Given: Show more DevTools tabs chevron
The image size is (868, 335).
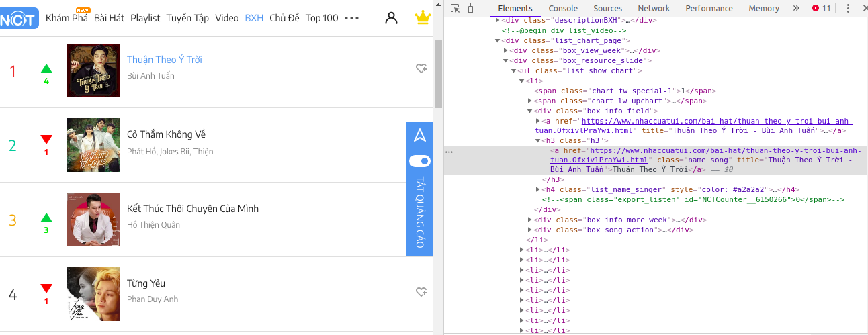Looking at the screenshot, I should tap(796, 9).
